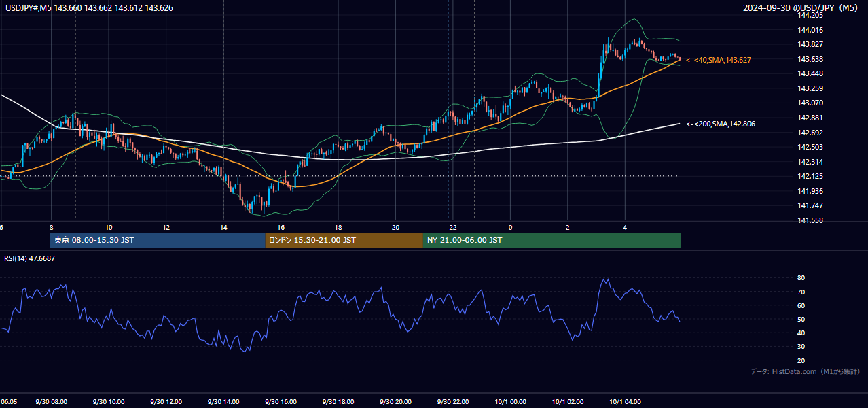Click hour label 18 under the price chart
The image size is (868, 408).
tap(338, 227)
